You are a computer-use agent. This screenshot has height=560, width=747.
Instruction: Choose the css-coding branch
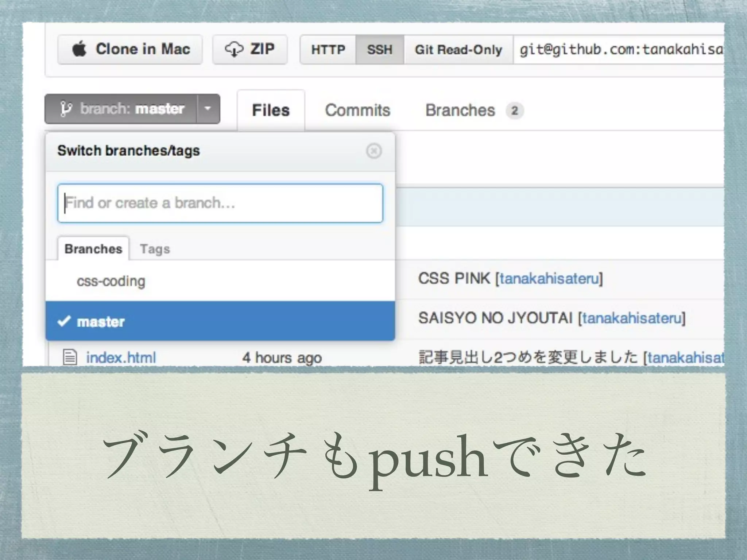pos(220,281)
